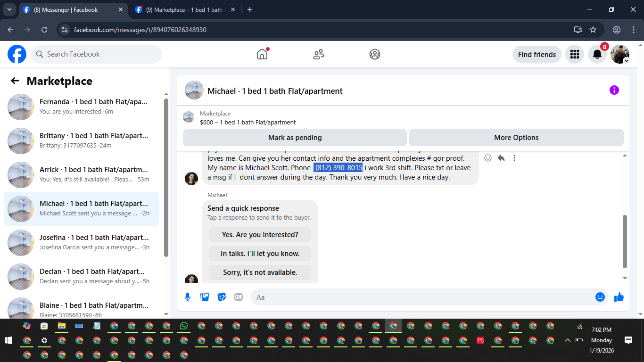644x362 pixels.
Task: Open WhatsApp from the taskbar
Action: (x=183, y=326)
